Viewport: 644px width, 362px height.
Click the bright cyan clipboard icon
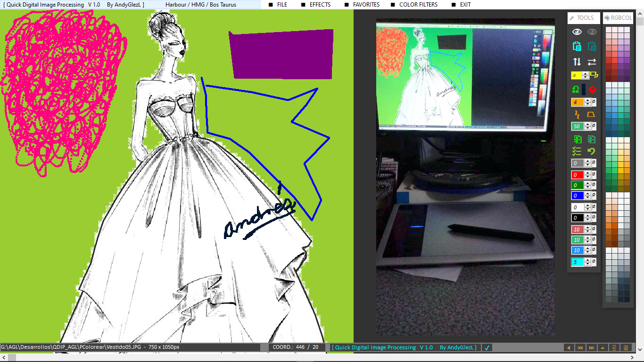click(x=577, y=46)
